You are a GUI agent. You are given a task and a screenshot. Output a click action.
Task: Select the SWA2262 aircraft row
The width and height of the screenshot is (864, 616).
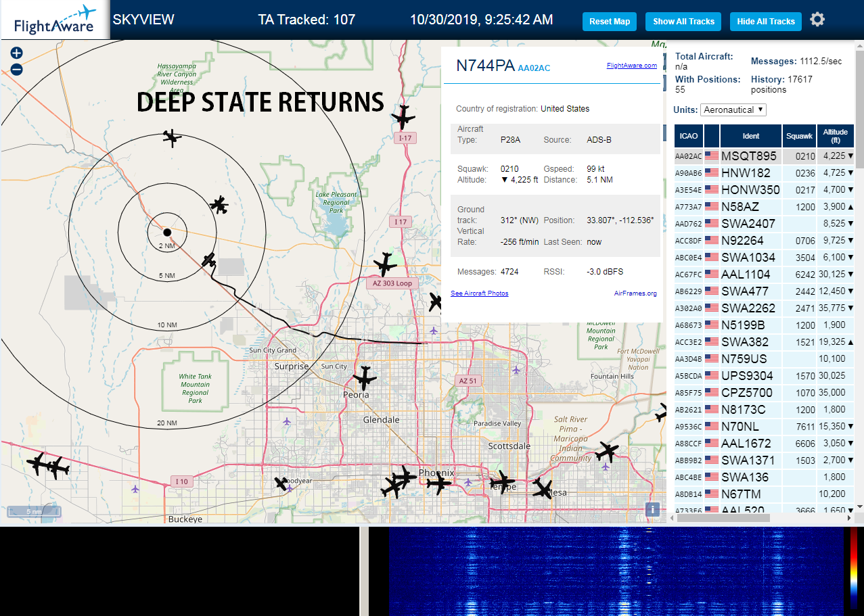764,308
